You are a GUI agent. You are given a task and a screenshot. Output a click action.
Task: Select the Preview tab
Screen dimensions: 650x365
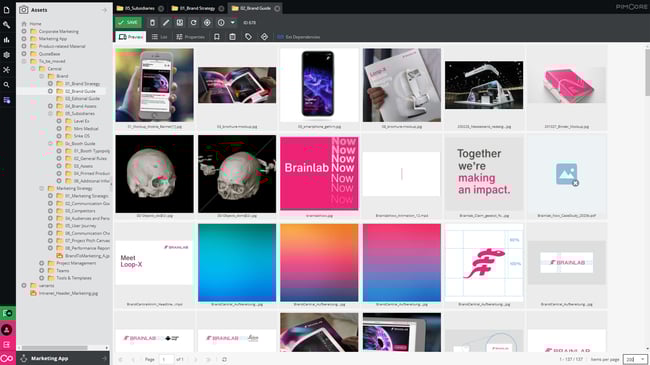pos(131,37)
